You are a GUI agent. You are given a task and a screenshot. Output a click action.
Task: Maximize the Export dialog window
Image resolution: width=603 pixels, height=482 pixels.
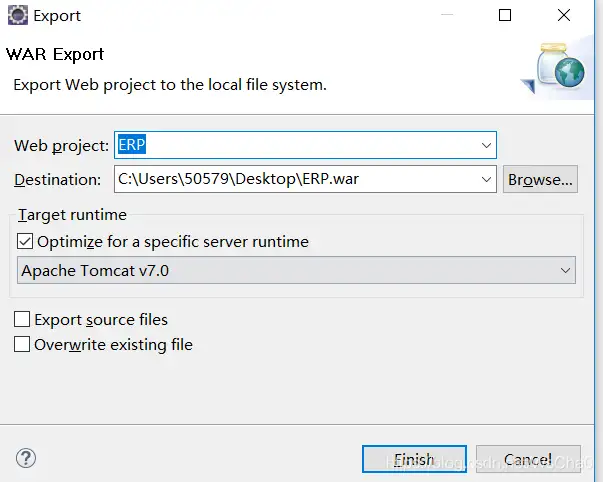coord(505,16)
